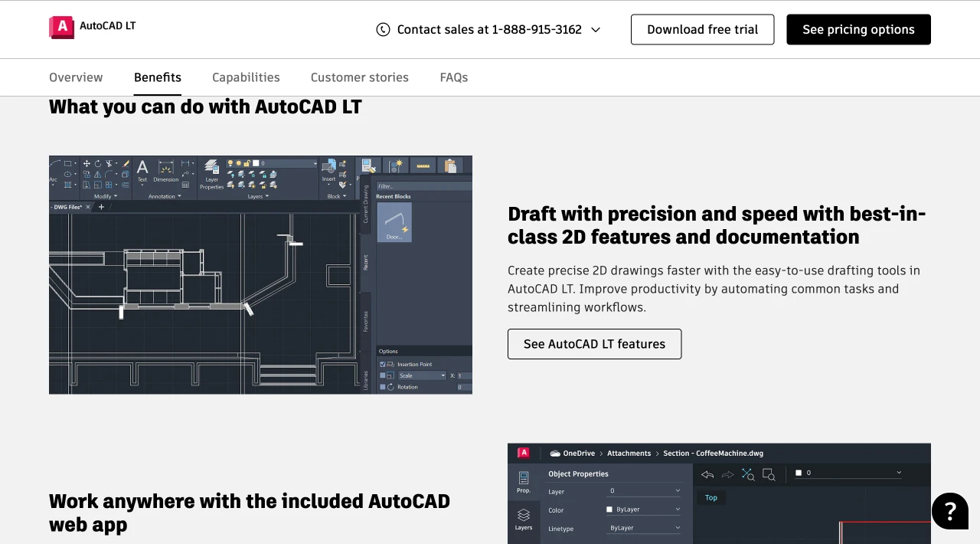The image size is (980, 544).
Task: Open the Customer stories section
Action: (x=359, y=77)
